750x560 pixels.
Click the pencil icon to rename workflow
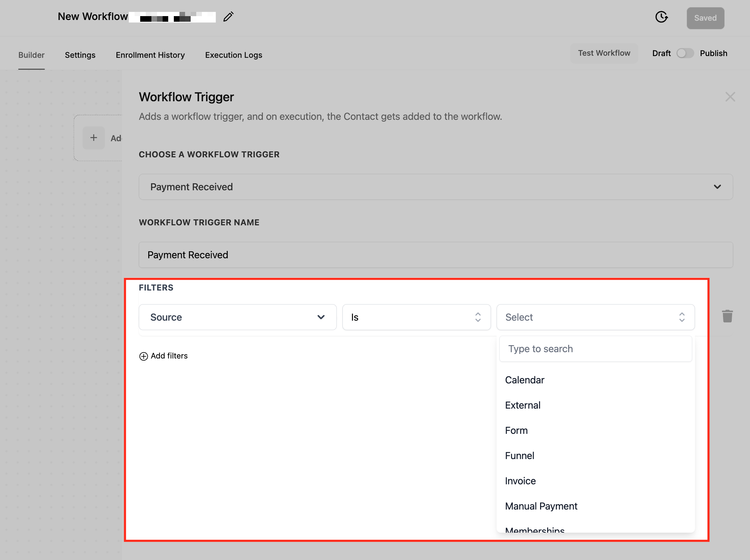(229, 16)
